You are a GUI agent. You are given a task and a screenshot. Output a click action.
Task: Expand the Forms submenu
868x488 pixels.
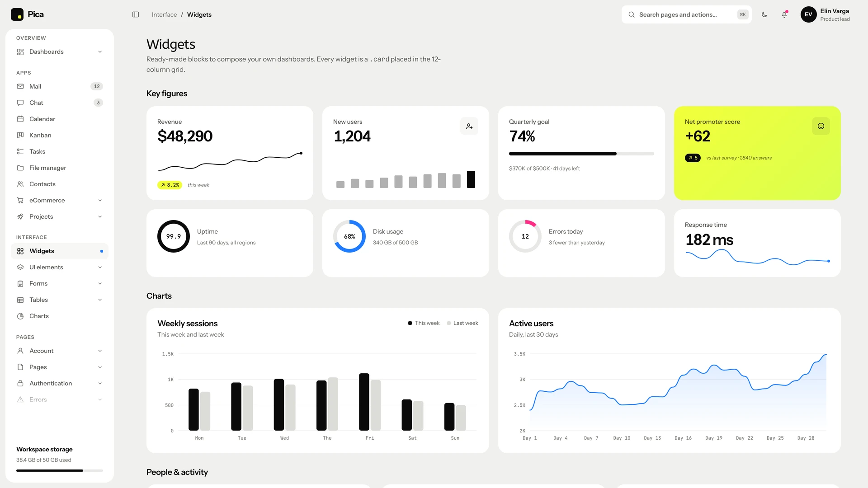60,283
